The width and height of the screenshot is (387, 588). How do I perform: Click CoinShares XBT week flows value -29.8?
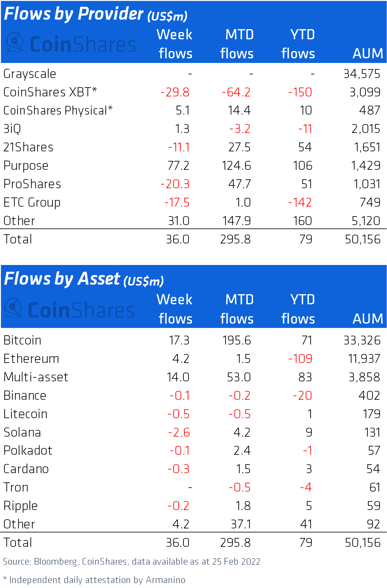tap(175, 92)
